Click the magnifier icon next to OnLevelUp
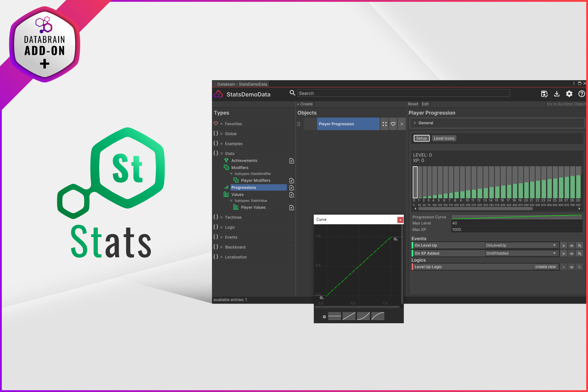Viewport: 588px width, 392px height. 580,245
